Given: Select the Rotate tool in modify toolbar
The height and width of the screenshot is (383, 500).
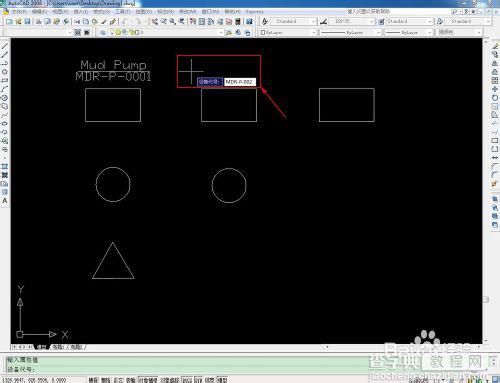Looking at the screenshot, I should click(x=495, y=98).
